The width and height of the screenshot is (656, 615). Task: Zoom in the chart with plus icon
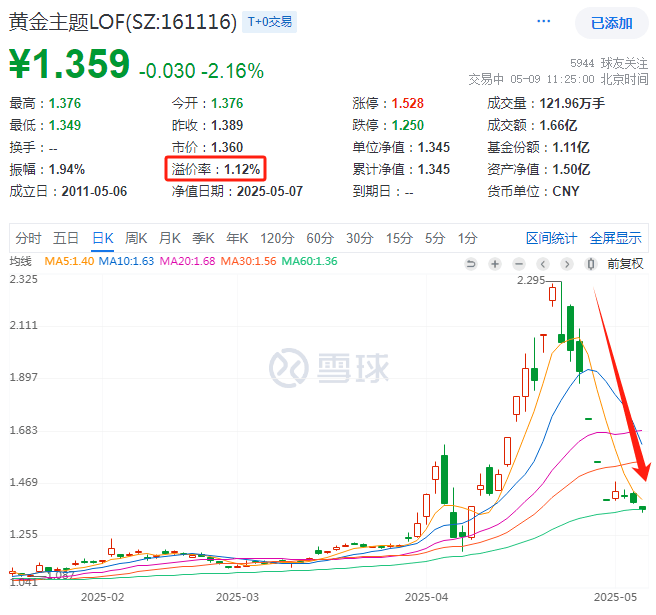tap(495, 264)
